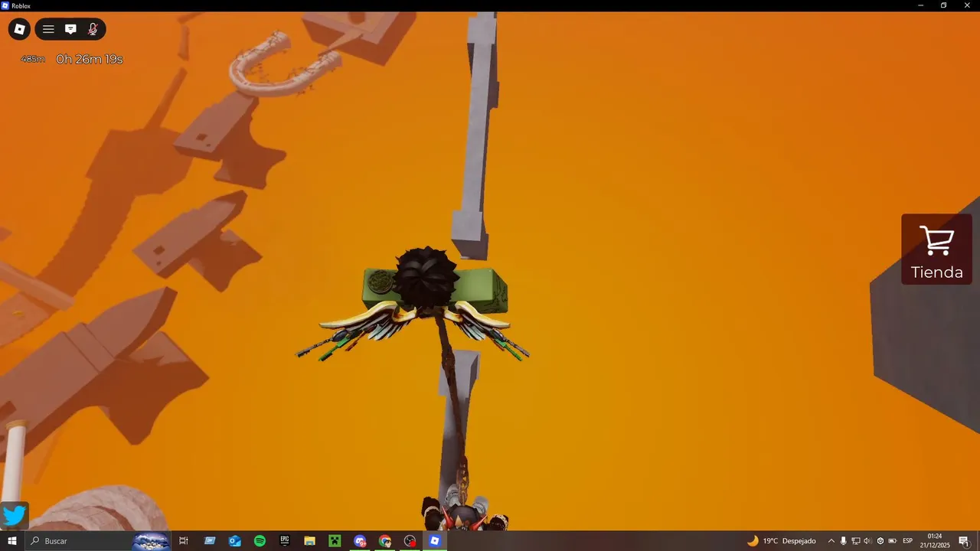Open the Tienda shop button
The height and width of the screenshot is (551, 980).
tap(936, 249)
